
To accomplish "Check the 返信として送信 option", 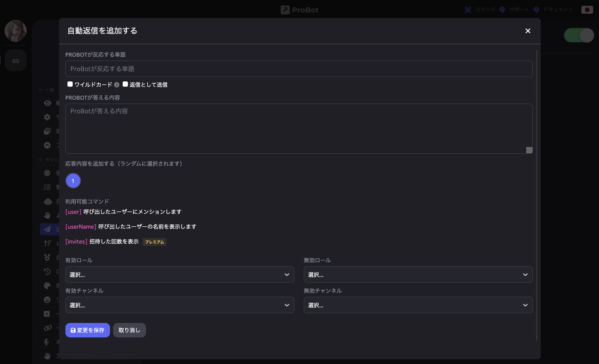I will point(125,84).
